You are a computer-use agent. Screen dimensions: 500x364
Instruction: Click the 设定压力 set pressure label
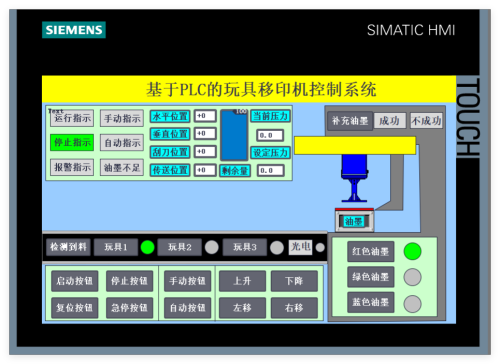click(270, 153)
